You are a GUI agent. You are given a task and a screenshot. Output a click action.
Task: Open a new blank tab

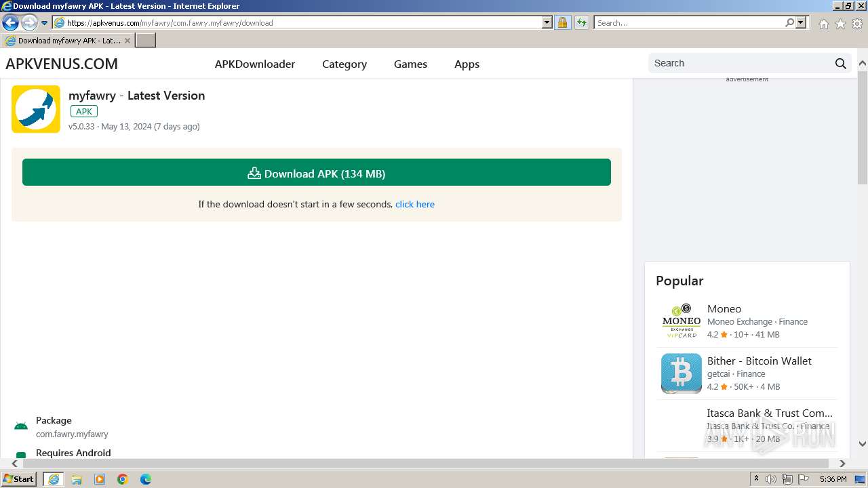146,41
